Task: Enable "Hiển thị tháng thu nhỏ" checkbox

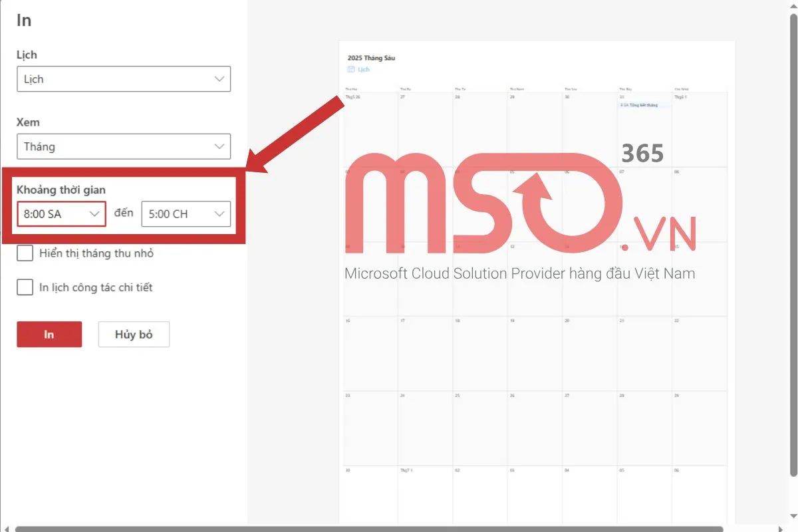Action: (x=25, y=253)
